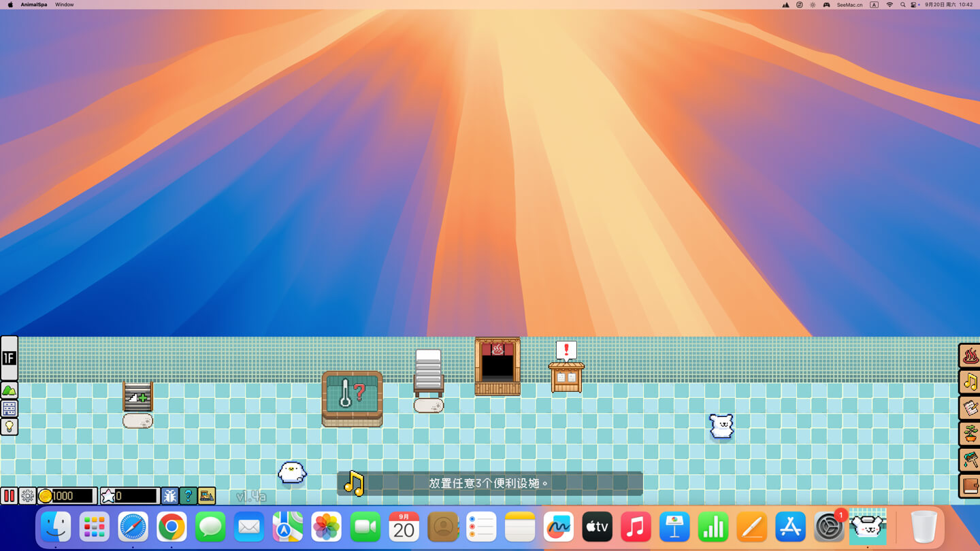
Task: Pause the game with the red pause button
Action: [x=9, y=496]
